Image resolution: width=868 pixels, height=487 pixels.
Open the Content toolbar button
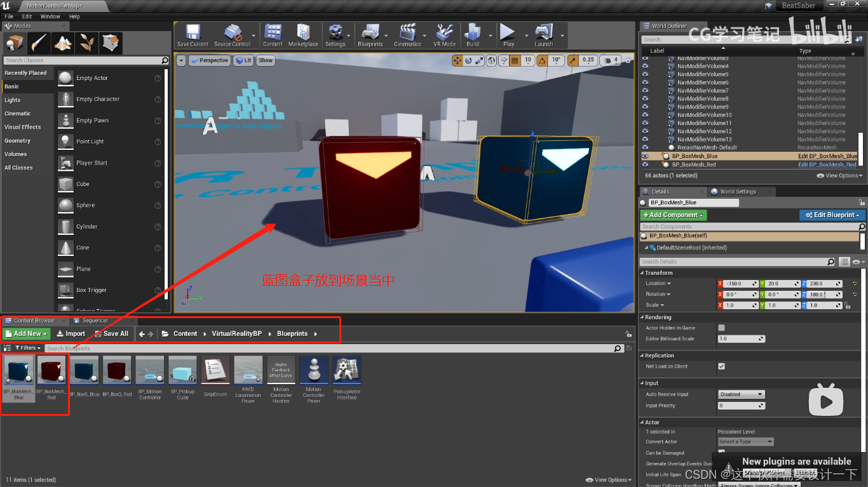tap(273, 35)
